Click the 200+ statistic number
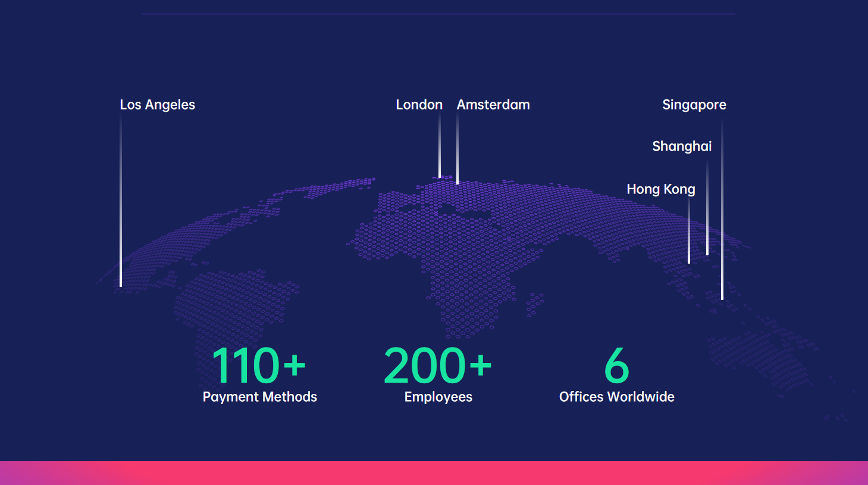Screen dimensions: 868x485 click(438, 365)
